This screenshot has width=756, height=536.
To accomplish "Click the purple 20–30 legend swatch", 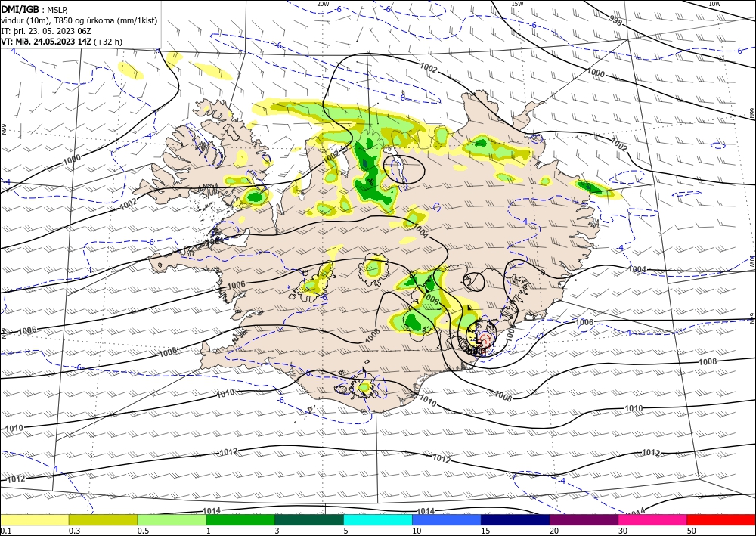I will (584, 519).
